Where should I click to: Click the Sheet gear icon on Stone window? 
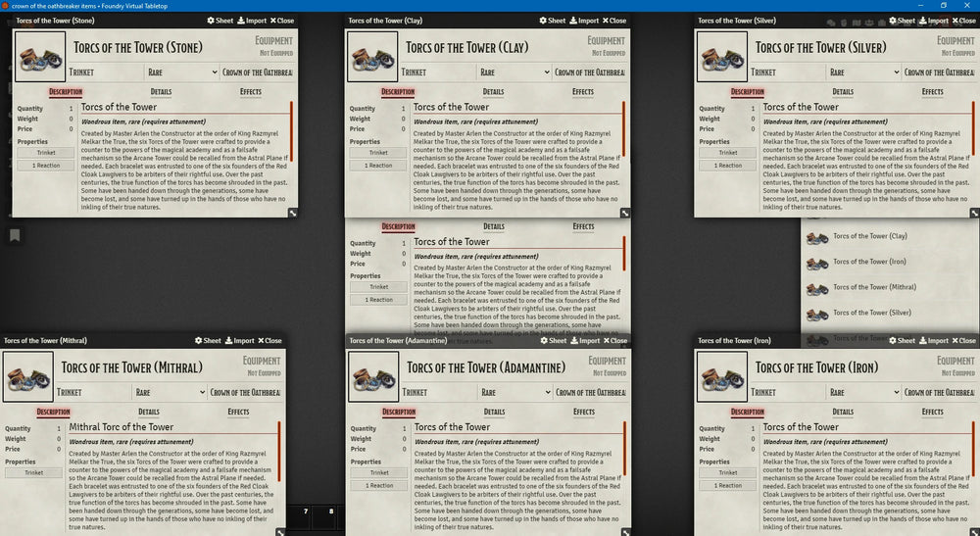coord(212,21)
